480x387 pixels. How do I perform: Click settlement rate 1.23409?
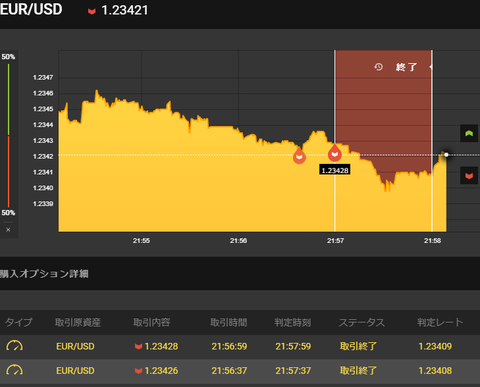coord(435,346)
